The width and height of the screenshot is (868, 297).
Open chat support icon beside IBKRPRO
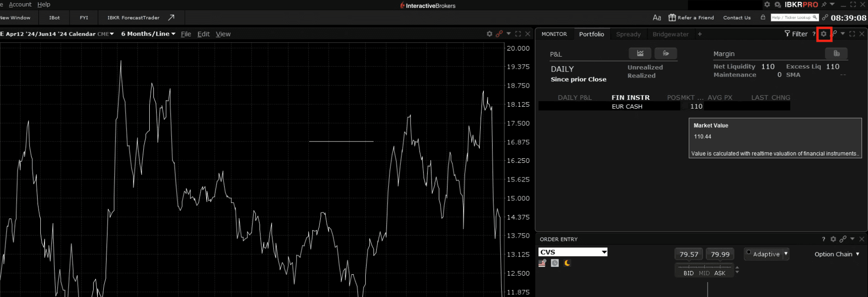click(778, 5)
